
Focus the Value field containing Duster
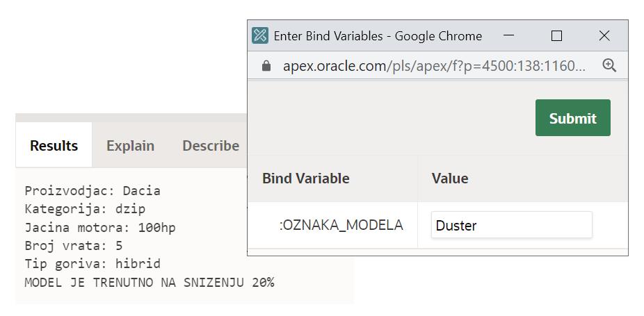pos(511,225)
